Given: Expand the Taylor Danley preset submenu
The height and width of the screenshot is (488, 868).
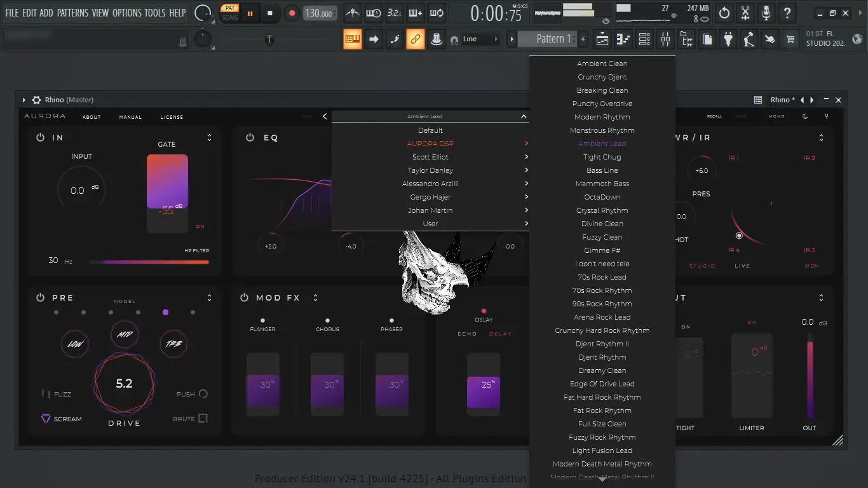Looking at the screenshot, I should pos(430,170).
